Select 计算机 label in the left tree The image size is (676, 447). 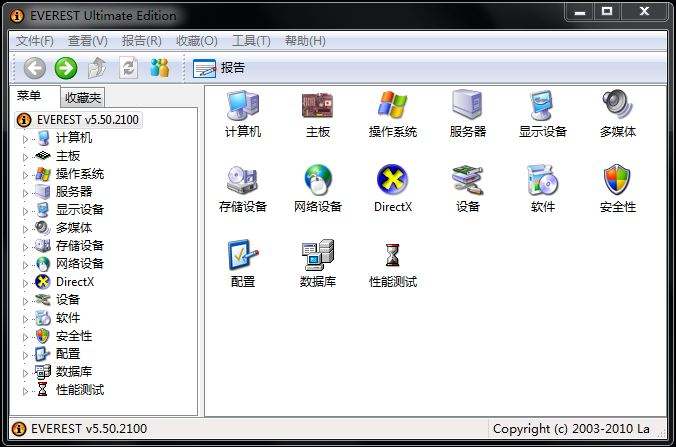tap(74, 138)
